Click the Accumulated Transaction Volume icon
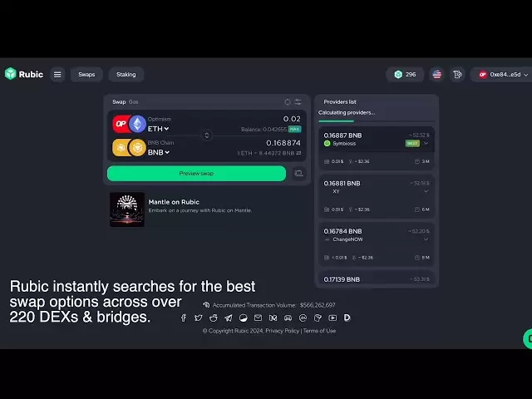 (x=206, y=305)
